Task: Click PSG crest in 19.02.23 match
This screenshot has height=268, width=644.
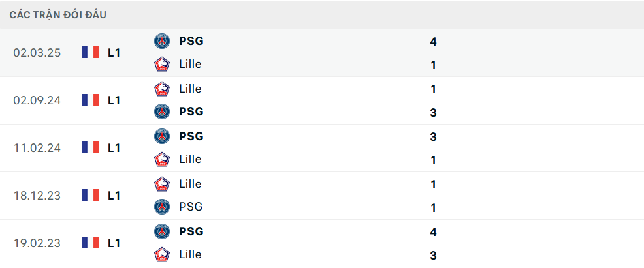Action: [161, 231]
